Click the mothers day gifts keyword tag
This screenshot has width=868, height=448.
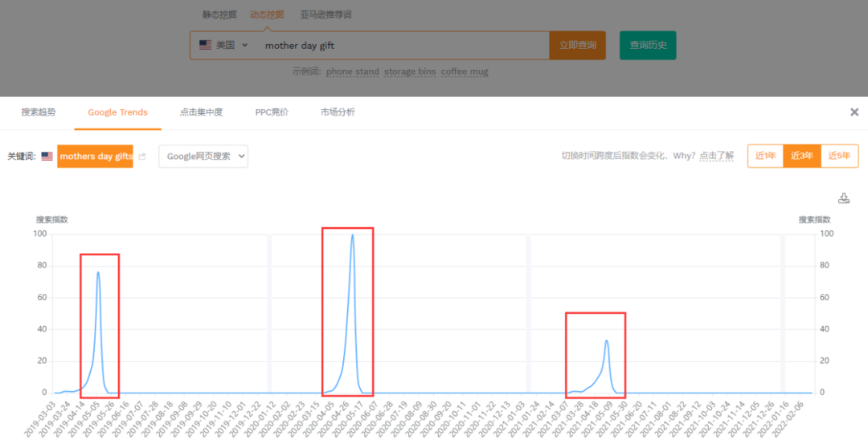(x=96, y=157)
